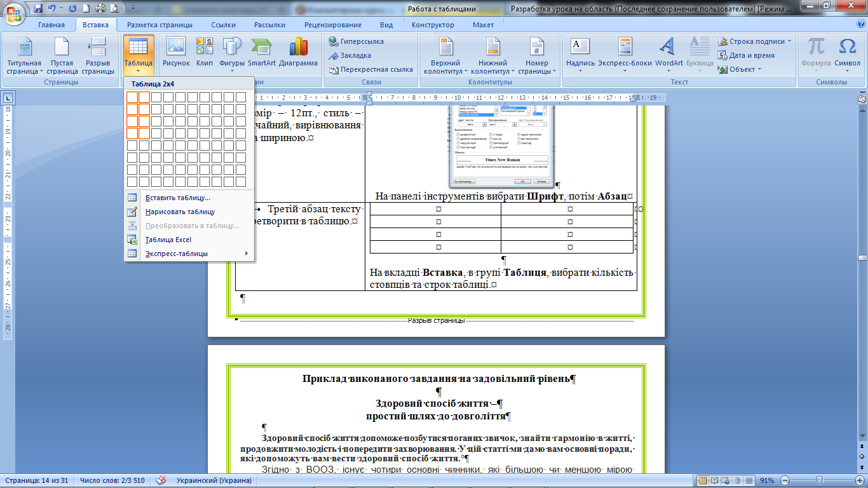The height and width of the screenshot is (488, 868).
Task: Switch to the Рассылки tab
Action: tap(269, 25)
